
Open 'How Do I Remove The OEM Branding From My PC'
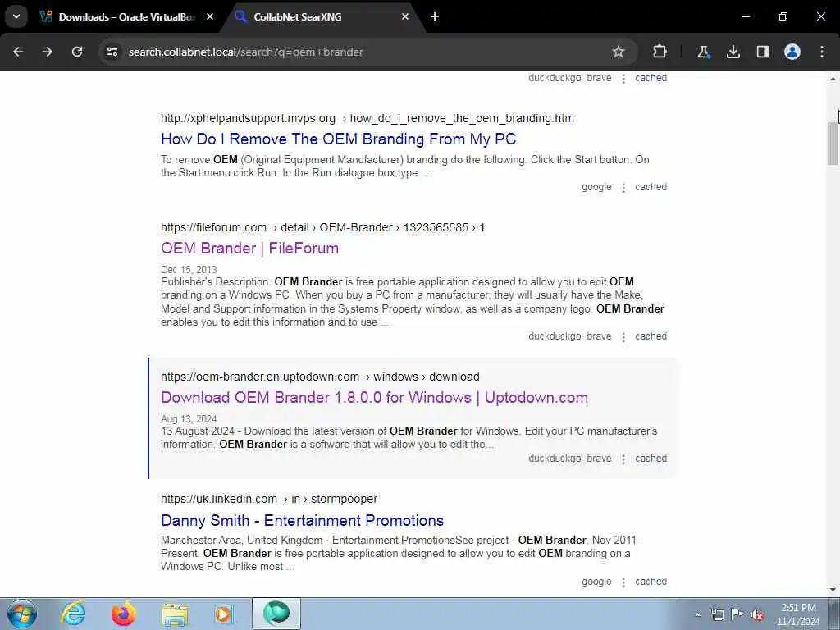[x=338, y=139]
